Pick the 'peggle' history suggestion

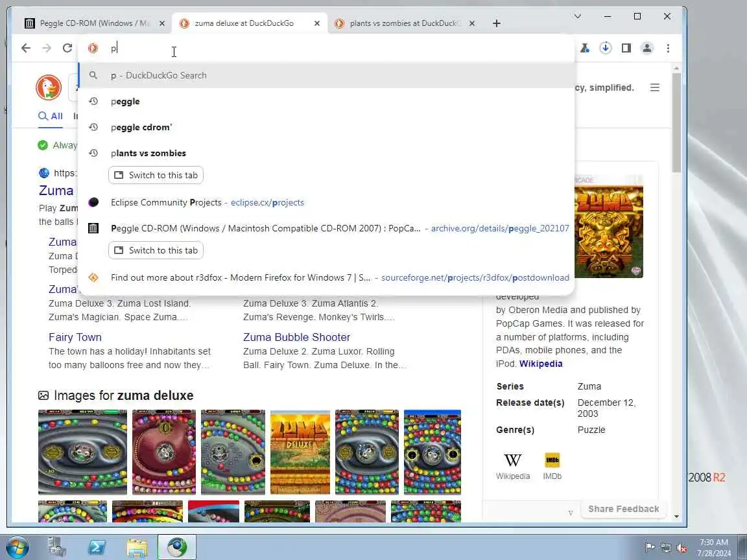[326, 101]
